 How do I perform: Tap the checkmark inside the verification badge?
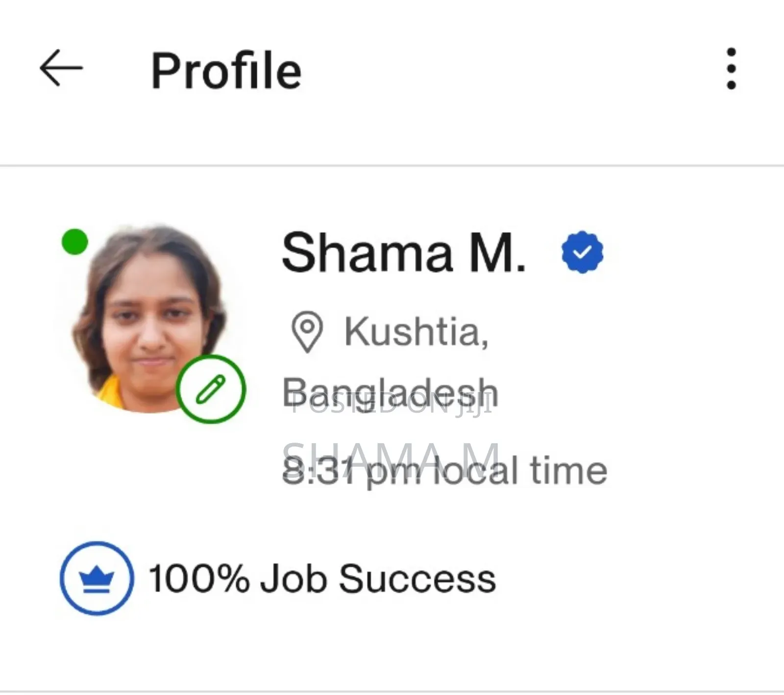point(582,251)
